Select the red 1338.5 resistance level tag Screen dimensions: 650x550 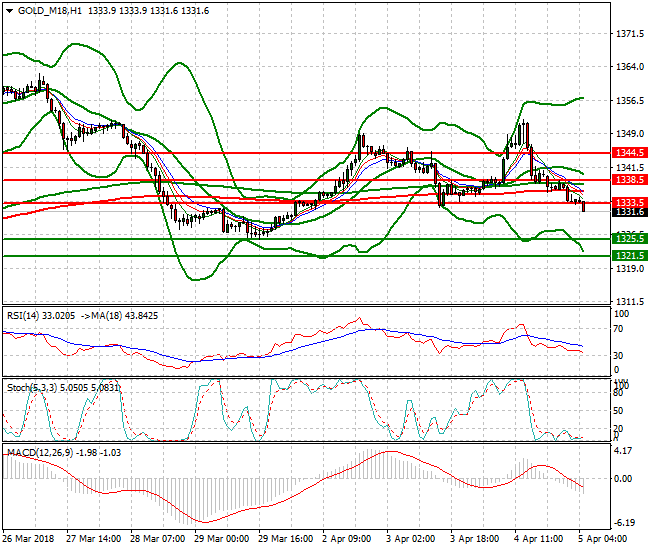point(629,180)
